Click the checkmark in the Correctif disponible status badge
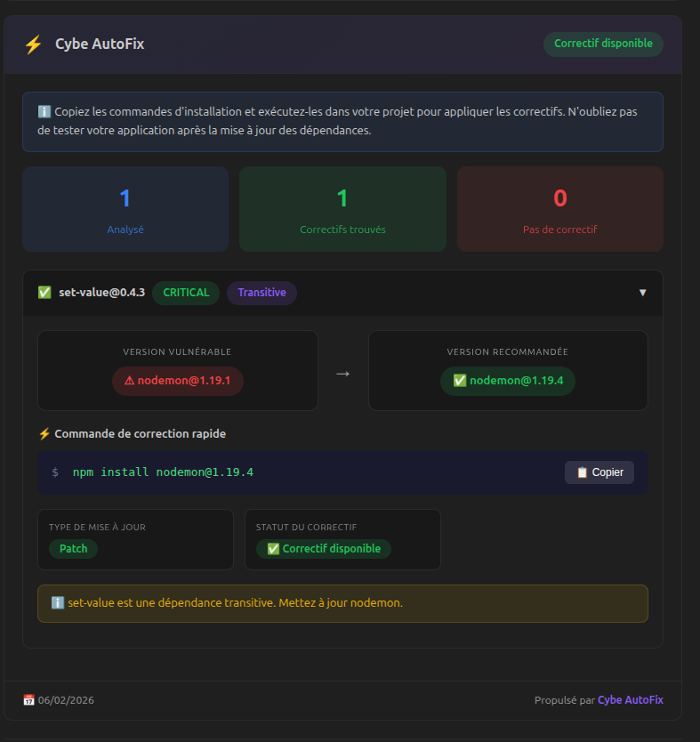 click(x=273, y=549)
